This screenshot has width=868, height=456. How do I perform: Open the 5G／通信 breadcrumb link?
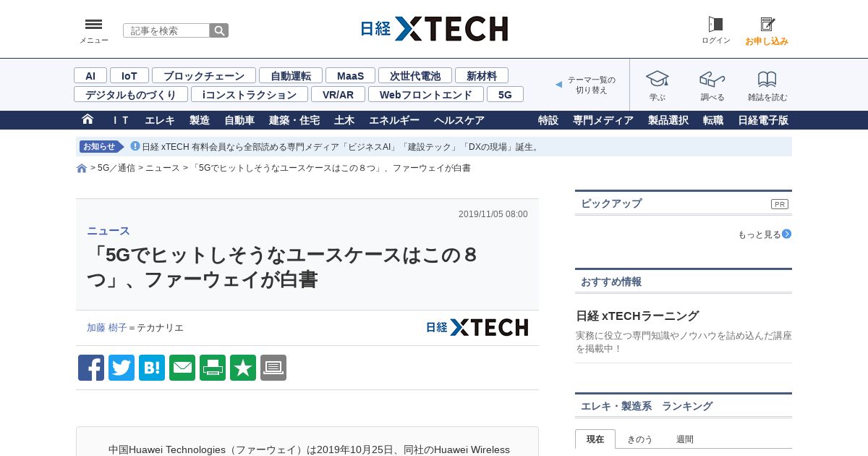pyautogui.click(x=116, y=168)
